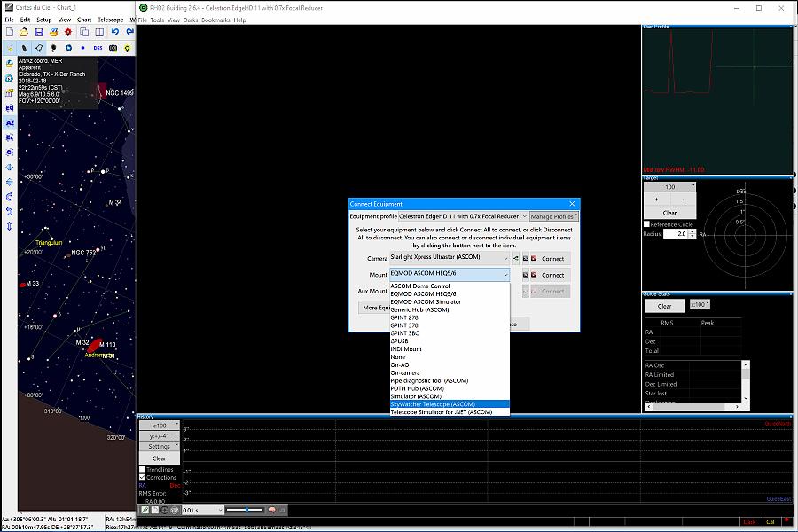Click the Mount row red disconnect icon
This screenshot has height=532, width=798.
pos(534,275)
